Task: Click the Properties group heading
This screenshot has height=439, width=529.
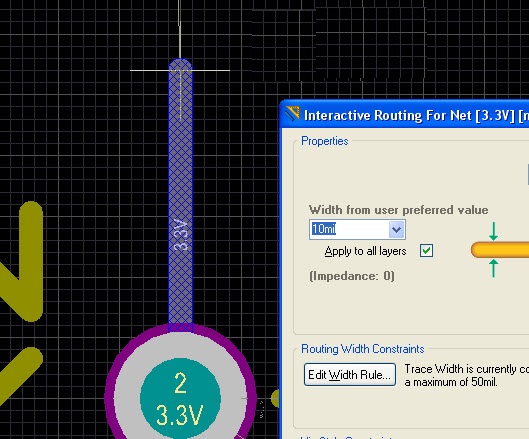Action: coord(325,141)
